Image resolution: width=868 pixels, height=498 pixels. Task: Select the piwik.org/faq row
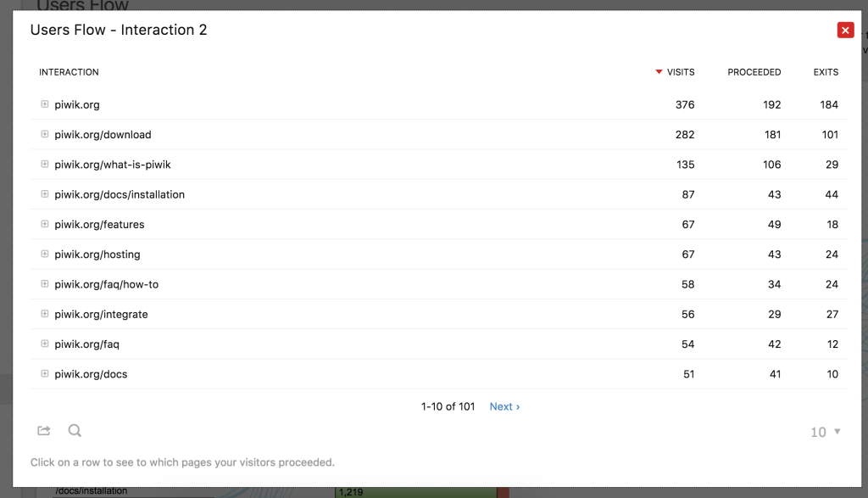coord(87,344)
